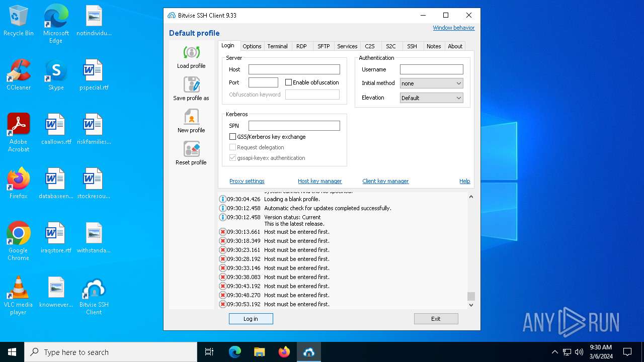Switch to the SFTP tab

[x=324, y=46]
